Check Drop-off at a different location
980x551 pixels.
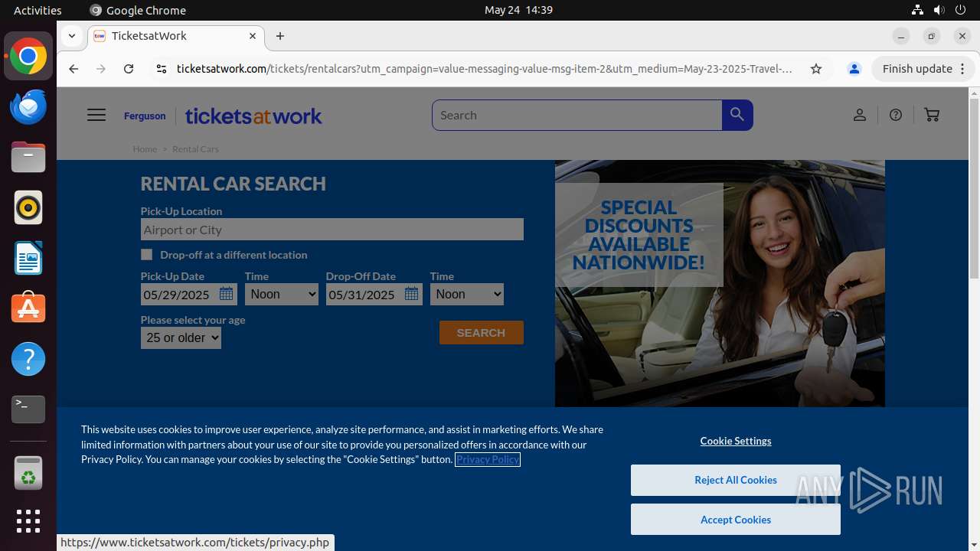[x=146, y=254]
